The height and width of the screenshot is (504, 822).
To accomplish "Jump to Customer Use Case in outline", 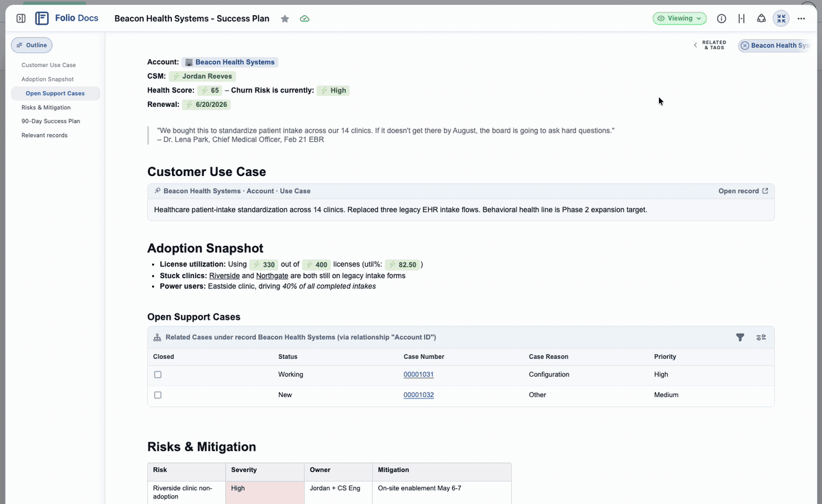I will click(49, 65).
